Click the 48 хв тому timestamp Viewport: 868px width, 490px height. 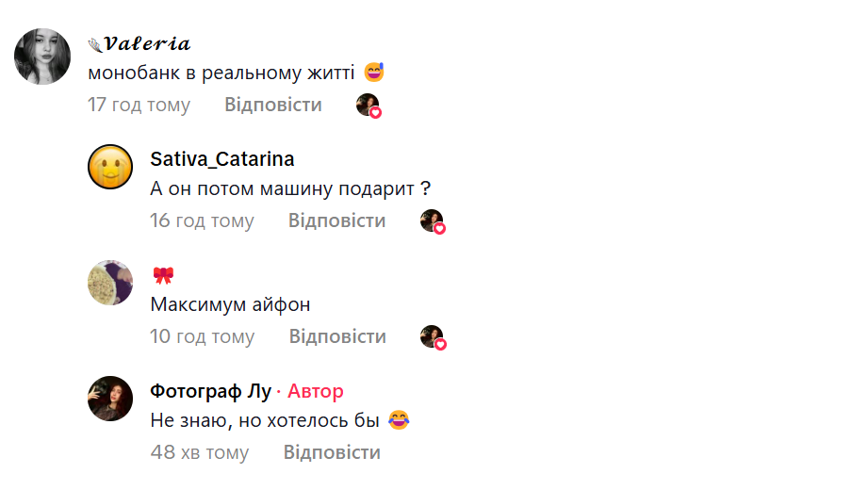(x=200, y=452)
